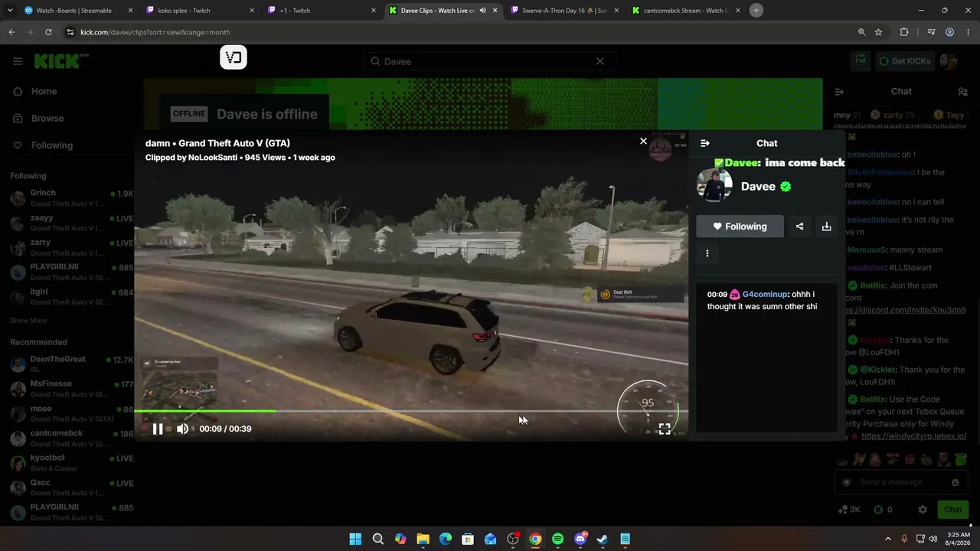Open kyootbot's recommended channel
Viewport: 980px width, 551px height.
pos(72,463)
